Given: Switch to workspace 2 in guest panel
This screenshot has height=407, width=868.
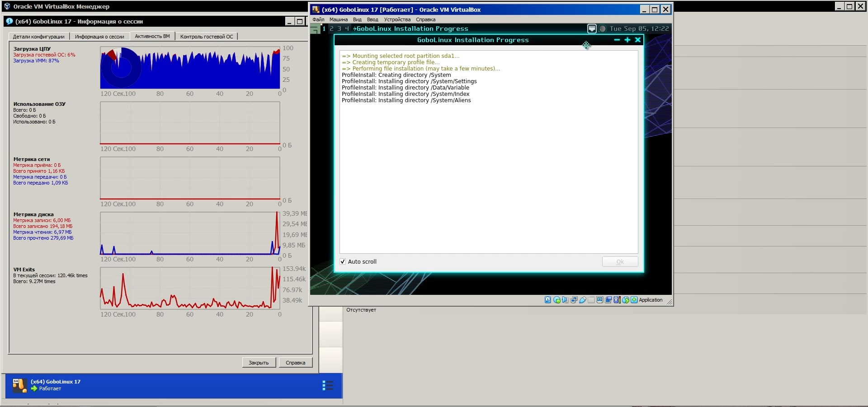Looking at the screenshot, I should [331, 28].
